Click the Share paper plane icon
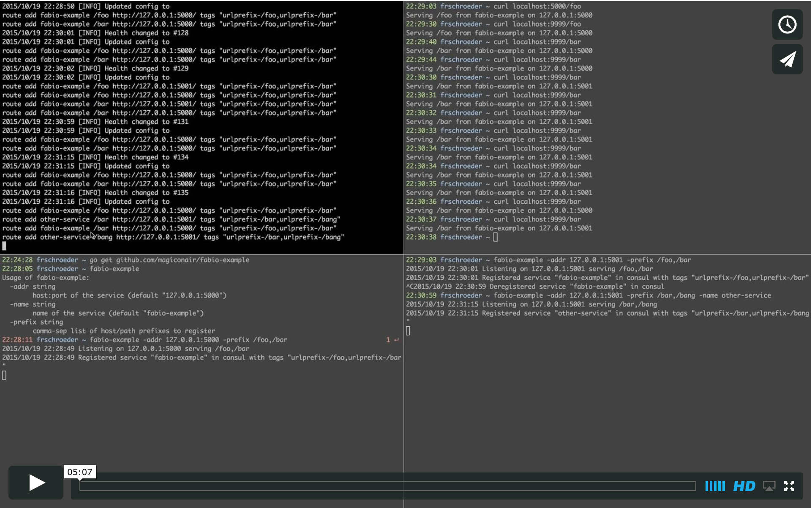The height and width of the screenshot is (508, 812). point(788,60)
